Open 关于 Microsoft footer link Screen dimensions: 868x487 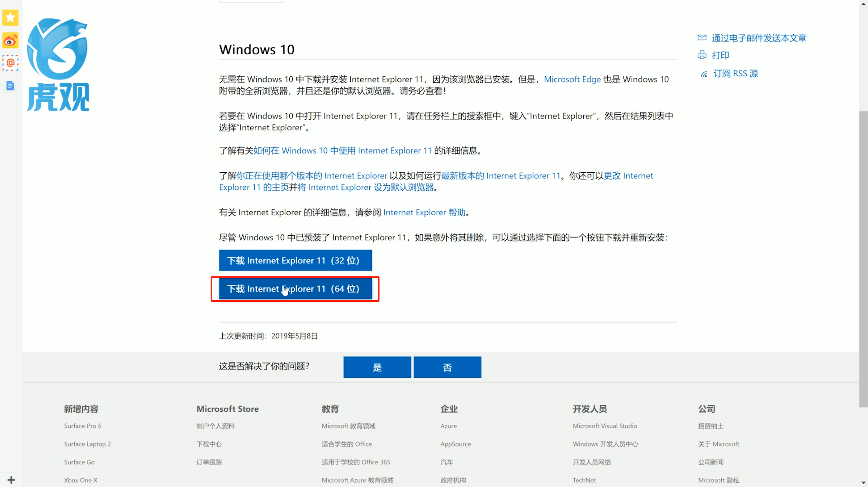[718, 444]
